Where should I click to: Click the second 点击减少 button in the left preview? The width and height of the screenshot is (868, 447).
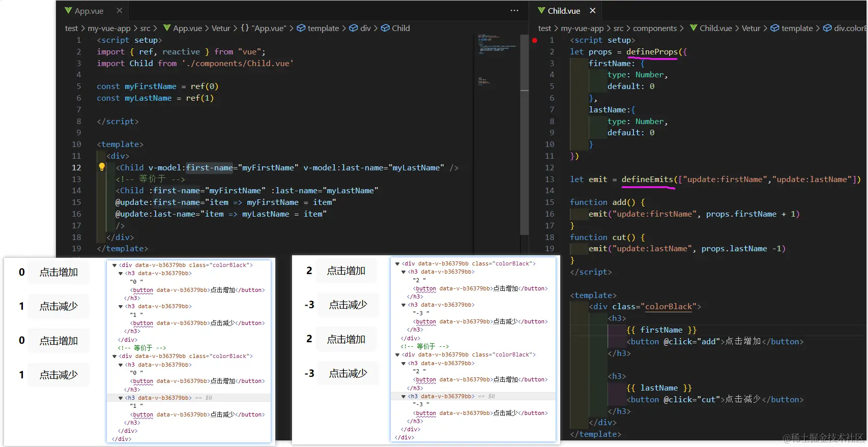click(59, 375)
